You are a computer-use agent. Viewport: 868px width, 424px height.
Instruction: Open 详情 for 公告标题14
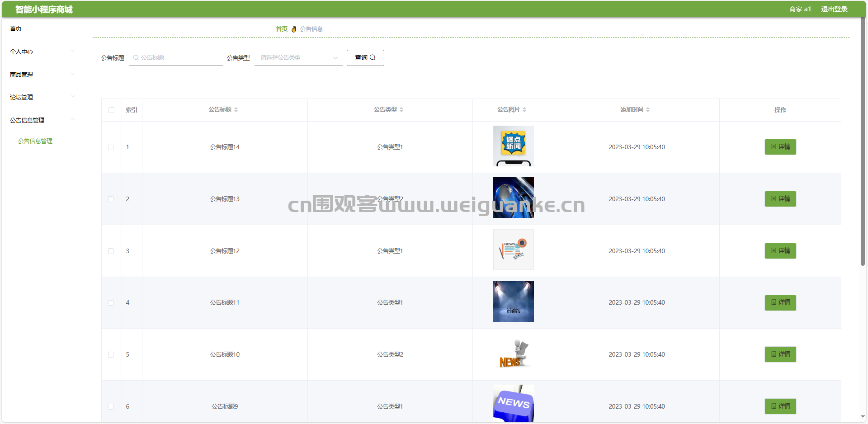tap(780, 147)
